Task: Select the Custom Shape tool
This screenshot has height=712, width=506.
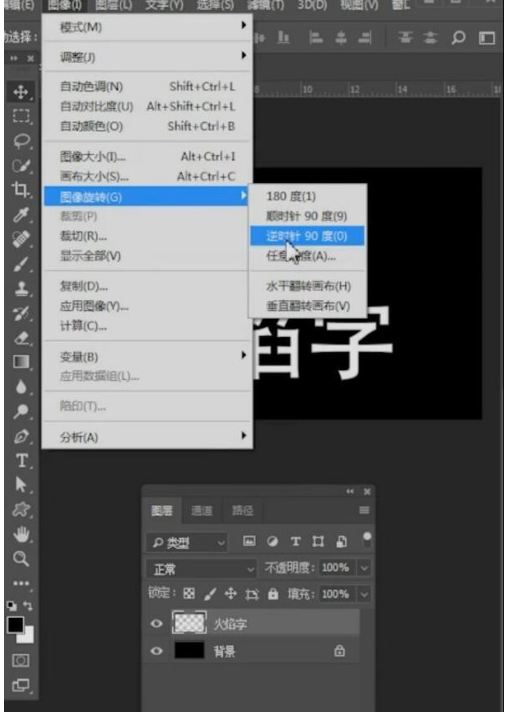Action: 21,509
